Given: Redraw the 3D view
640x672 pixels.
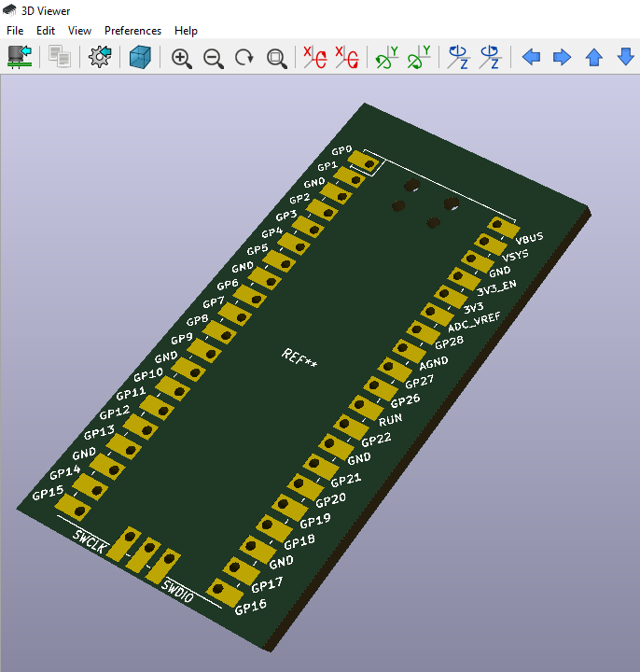Looking at the screenshot, I should pyautogui.click(x=244, y=58).
